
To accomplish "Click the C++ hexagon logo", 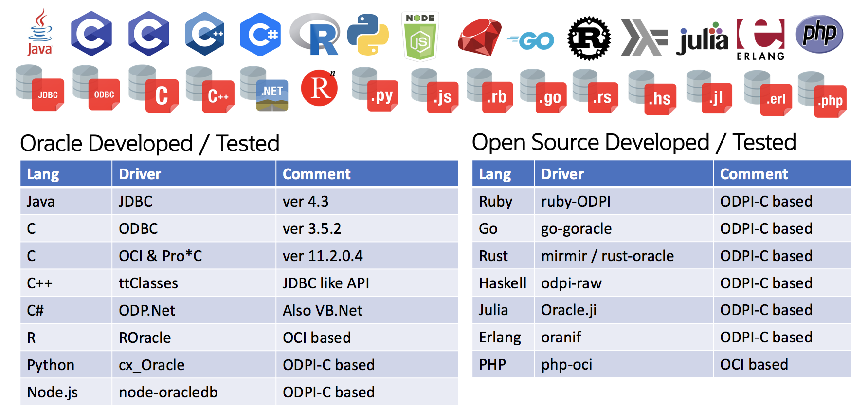I will pos(205,34).
